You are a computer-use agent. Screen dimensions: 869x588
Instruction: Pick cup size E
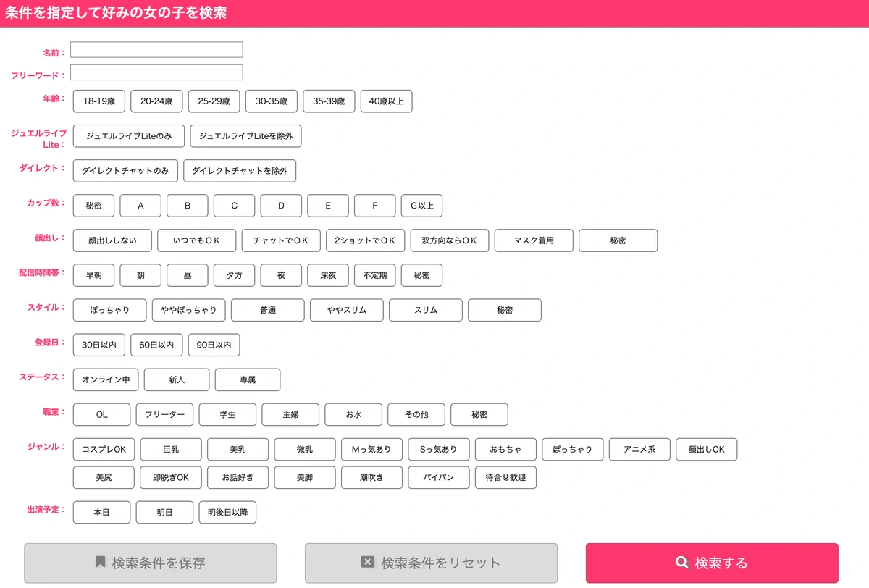point(328,206)
